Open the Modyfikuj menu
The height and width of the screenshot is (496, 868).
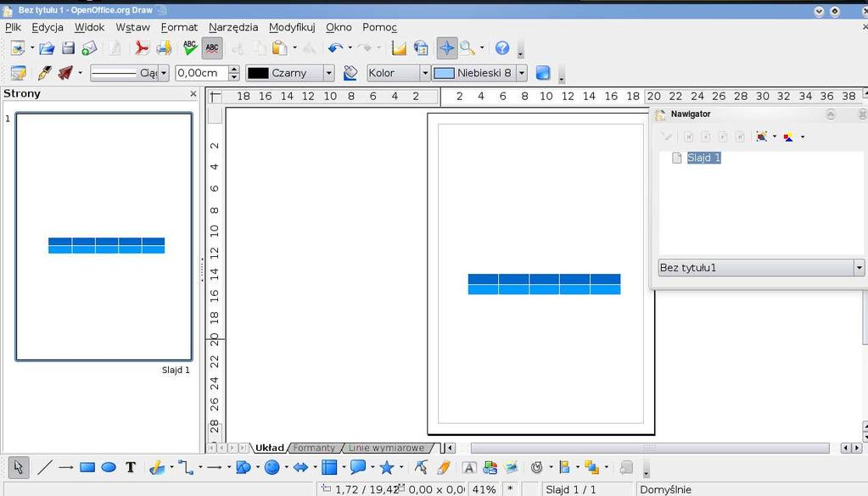(292, 27)
